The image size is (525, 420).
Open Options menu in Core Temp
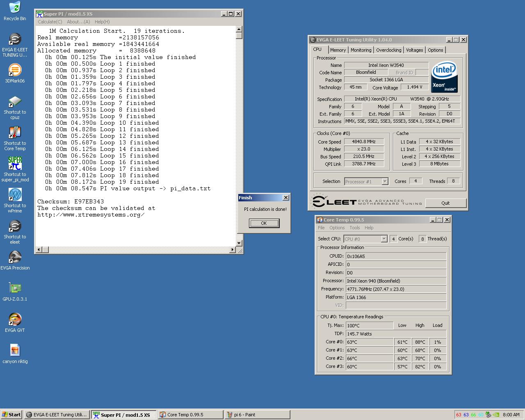[x=337, y=228]
